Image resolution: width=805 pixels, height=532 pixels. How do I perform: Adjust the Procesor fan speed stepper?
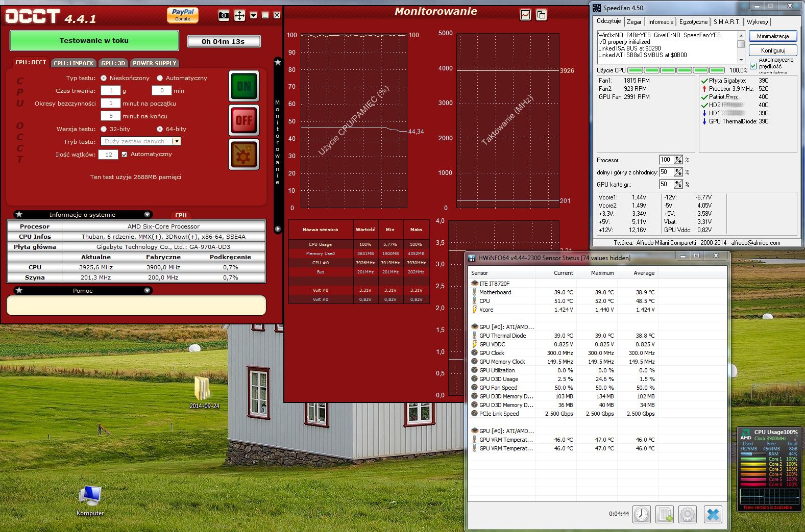[x=678, y=160]
